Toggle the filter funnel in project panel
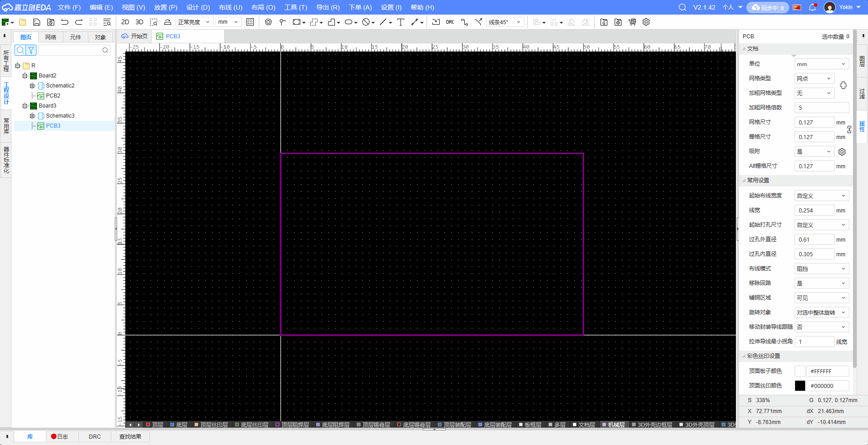 pyautogui.click(x=31, y=50)
